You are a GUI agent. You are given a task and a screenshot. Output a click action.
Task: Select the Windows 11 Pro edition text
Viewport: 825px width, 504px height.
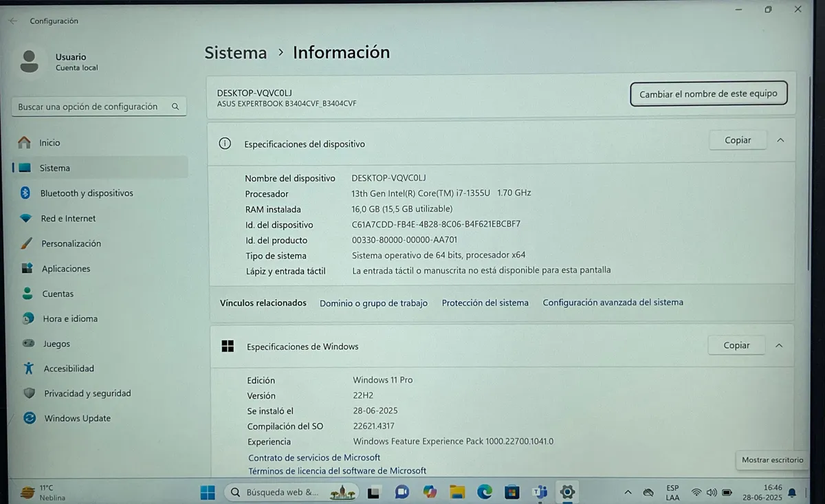pyautogui.click(x=383, y=380)
